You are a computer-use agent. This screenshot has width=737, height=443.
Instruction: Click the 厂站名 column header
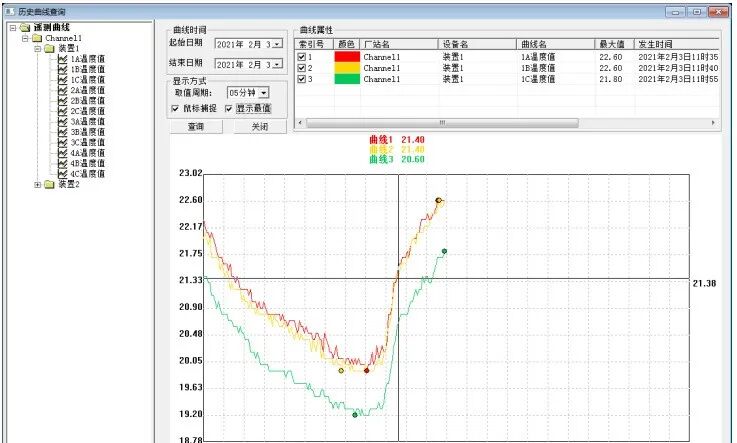(400, 44)
